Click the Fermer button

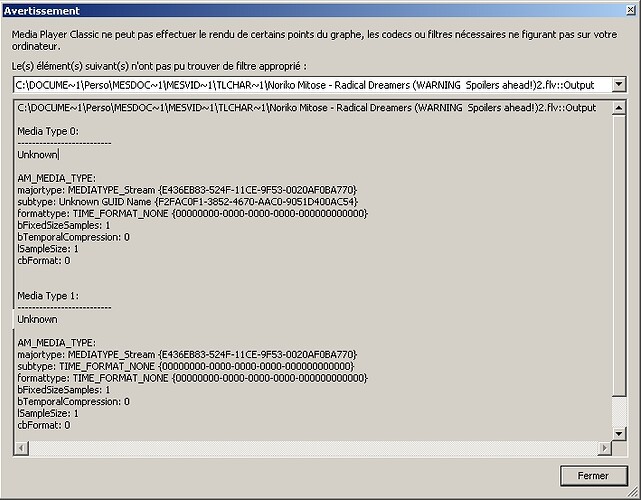pos(594,475)
